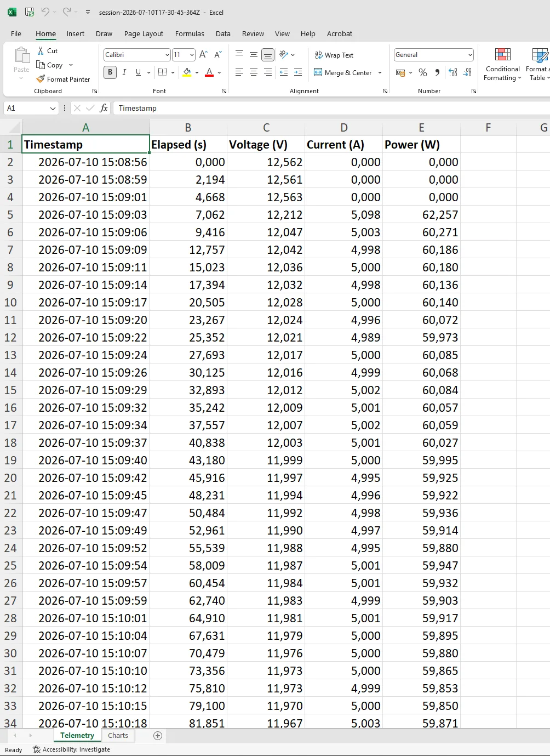Align text right icon
550x756 pixels.
tap(268, 72)
